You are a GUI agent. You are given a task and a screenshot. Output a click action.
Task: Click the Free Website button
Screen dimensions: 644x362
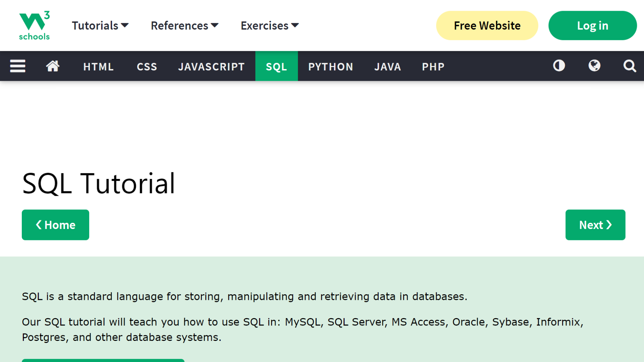point(487,25)
